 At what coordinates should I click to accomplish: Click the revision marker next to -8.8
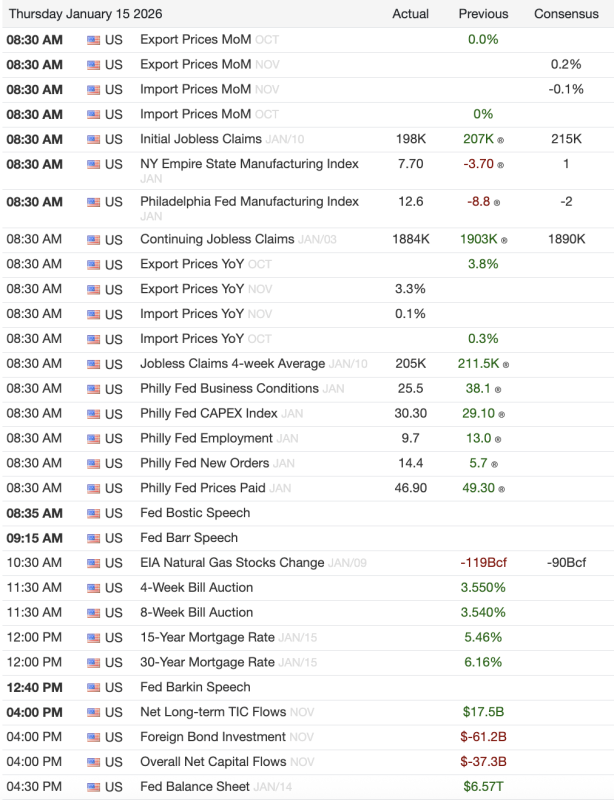click(x=497, y=202)
